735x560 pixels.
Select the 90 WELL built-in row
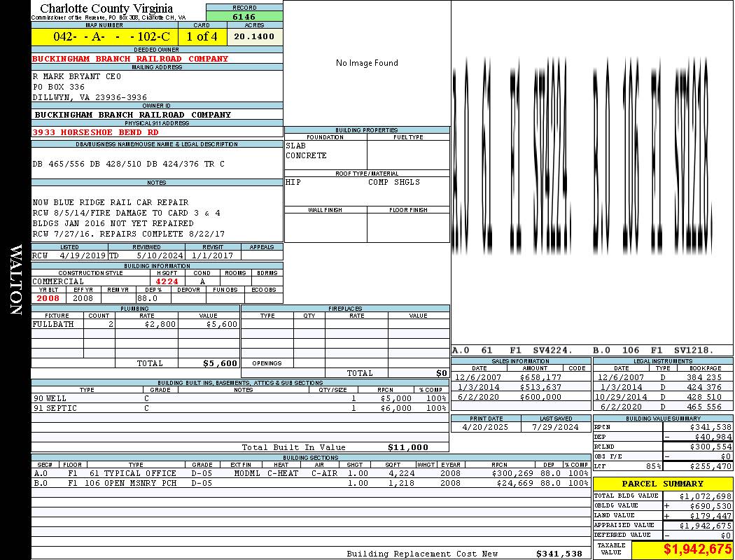(x=240, y=398)
